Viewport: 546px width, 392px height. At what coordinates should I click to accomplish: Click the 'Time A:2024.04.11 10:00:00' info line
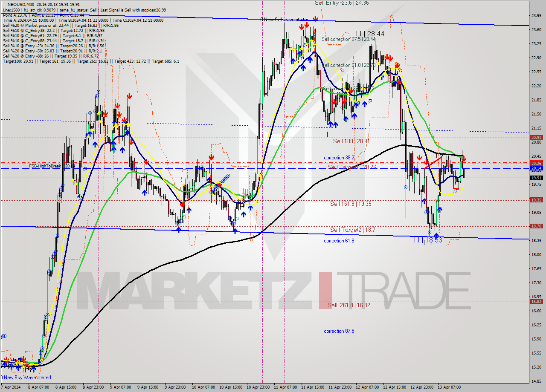pyautogui.click(x=83, y=20)
